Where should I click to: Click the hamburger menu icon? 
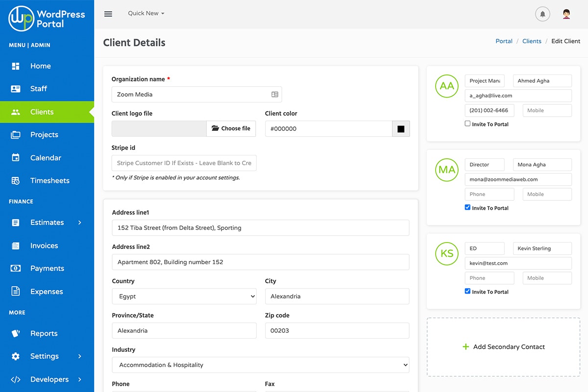point(108,14)
